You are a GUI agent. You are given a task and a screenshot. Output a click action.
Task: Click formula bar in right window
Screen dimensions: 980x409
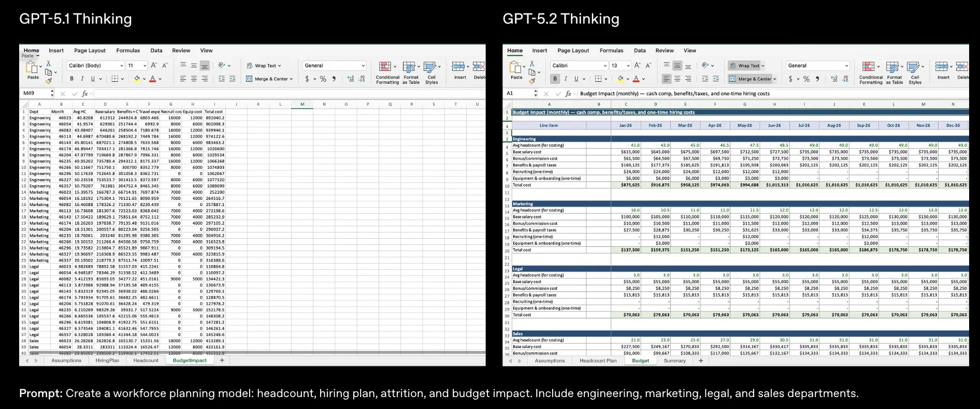tap(772, 94)
